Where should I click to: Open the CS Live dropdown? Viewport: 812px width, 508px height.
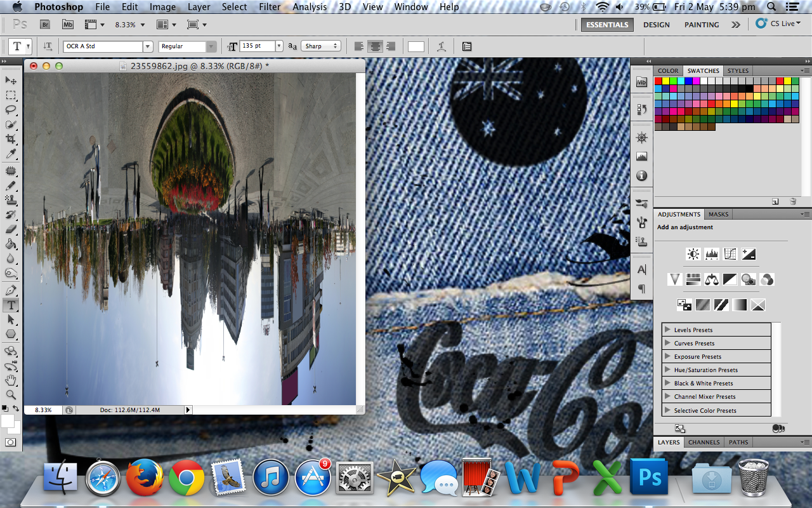pyautogui.click(x=778, y=23)
